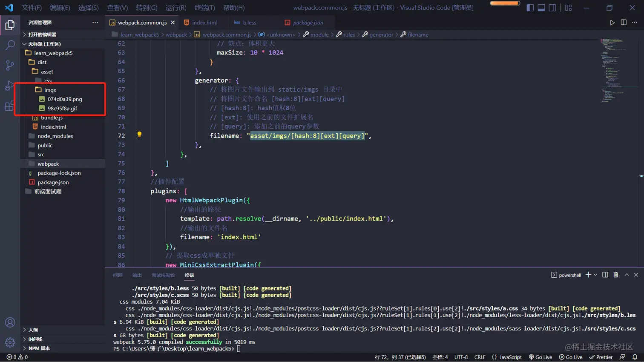Image resolution: width=644 pixels, height=362 pixels.
Task: Maximize the terminal panel size
Action: 627,275
